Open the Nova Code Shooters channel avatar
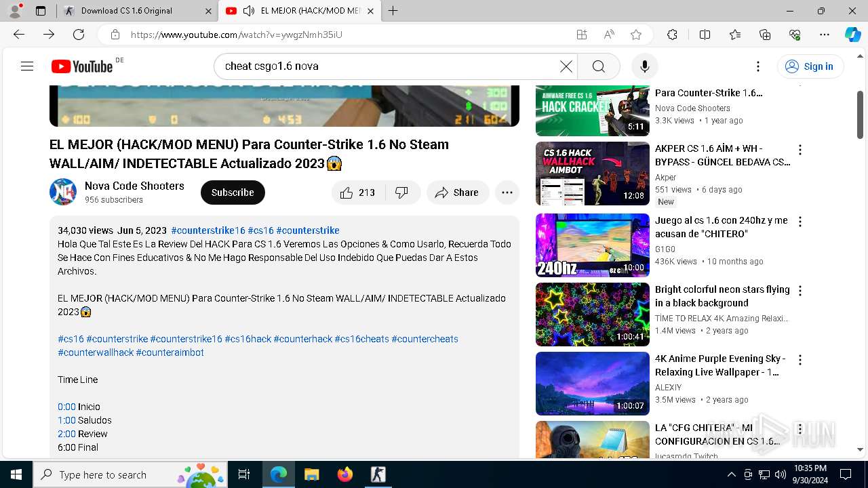Screen dimensions: 868x488 pos(63,192)
